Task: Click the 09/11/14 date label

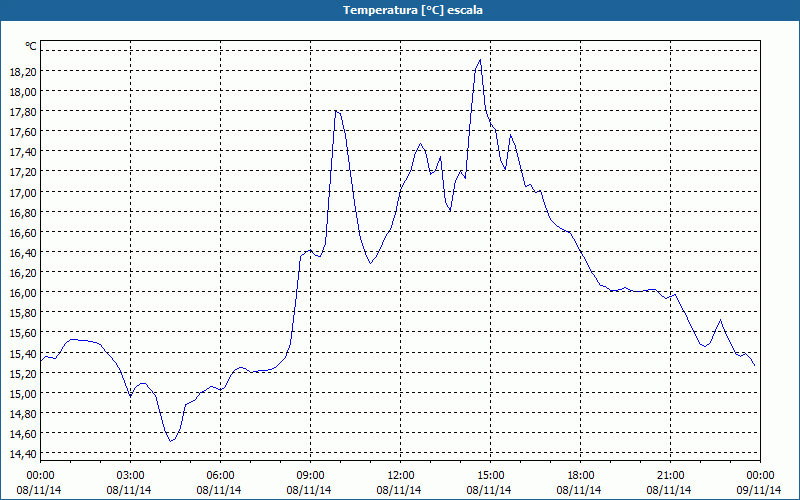Action: coord(759,490)
